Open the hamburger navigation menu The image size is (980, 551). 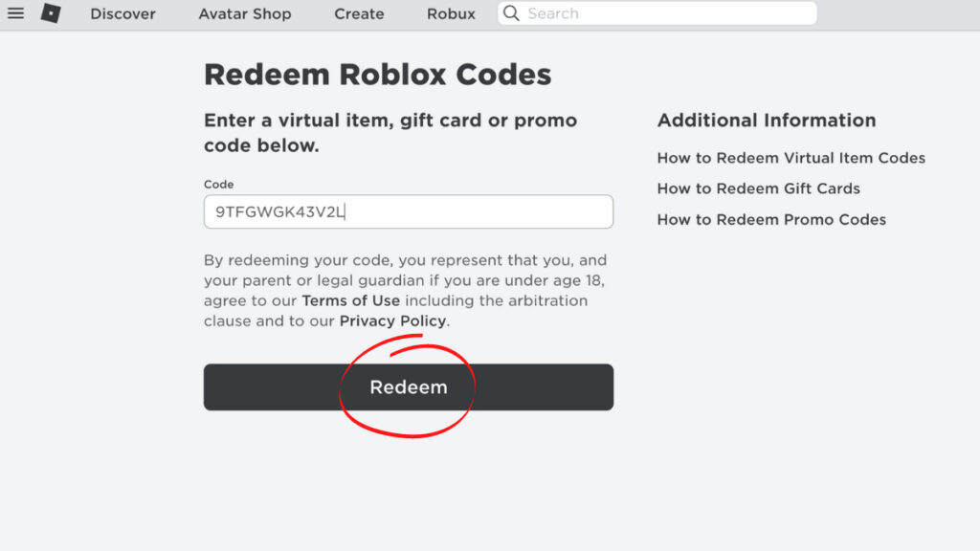[15, 13]
